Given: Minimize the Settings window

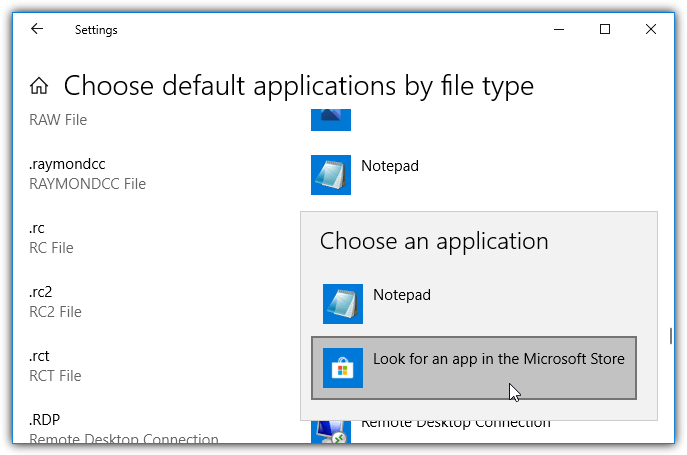Looking at the screenshot, I should click(559, 29).
